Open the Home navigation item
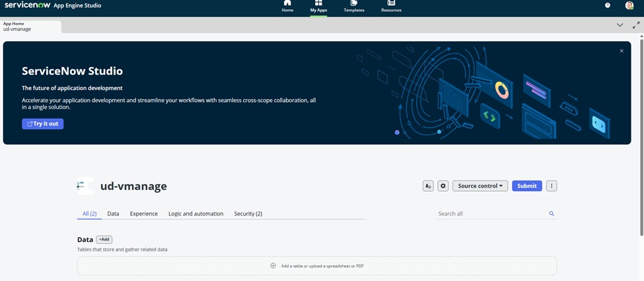The width and height of the screenshot is (644, 281). point(287,7)
